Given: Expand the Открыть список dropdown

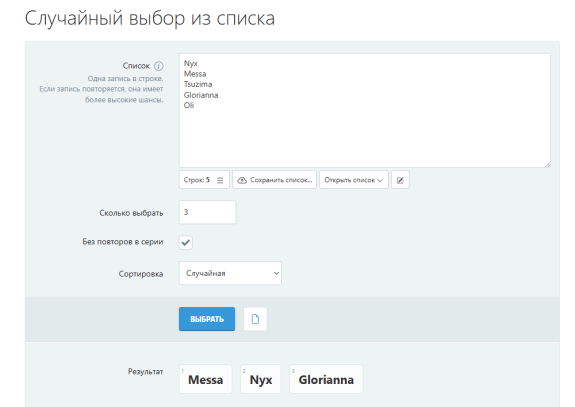Looking at the screenshot, I should [354, 180].
